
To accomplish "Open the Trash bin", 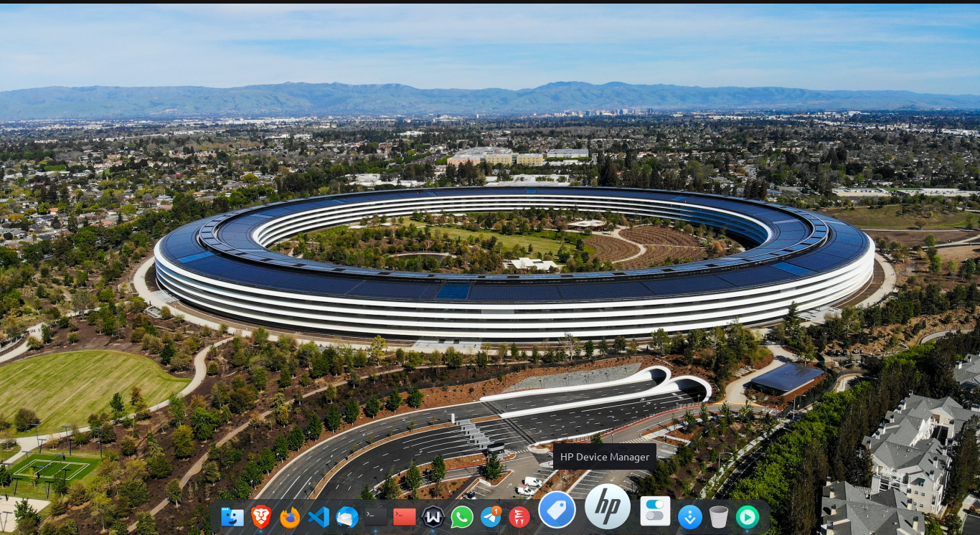I will tap(719, 517).
